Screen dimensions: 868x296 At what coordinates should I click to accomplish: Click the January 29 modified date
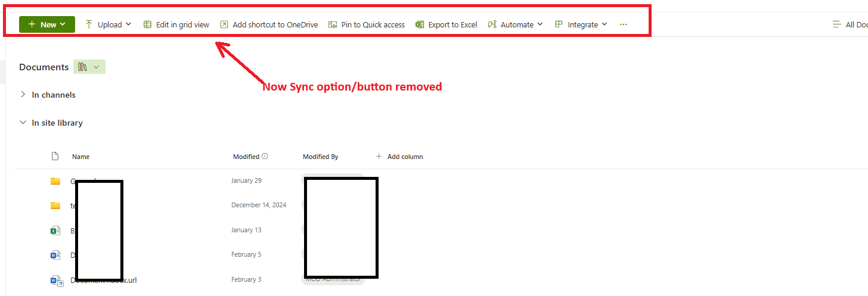click(x=246, y=180)
